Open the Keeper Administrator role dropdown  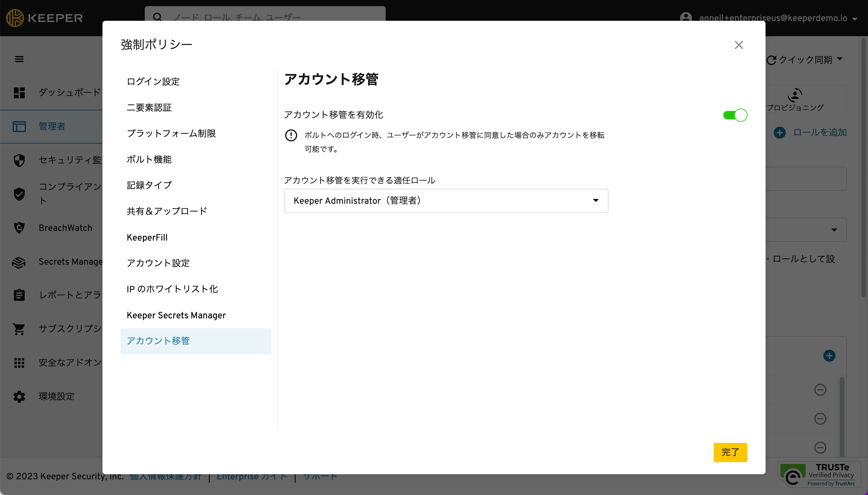tap(445, 200)
